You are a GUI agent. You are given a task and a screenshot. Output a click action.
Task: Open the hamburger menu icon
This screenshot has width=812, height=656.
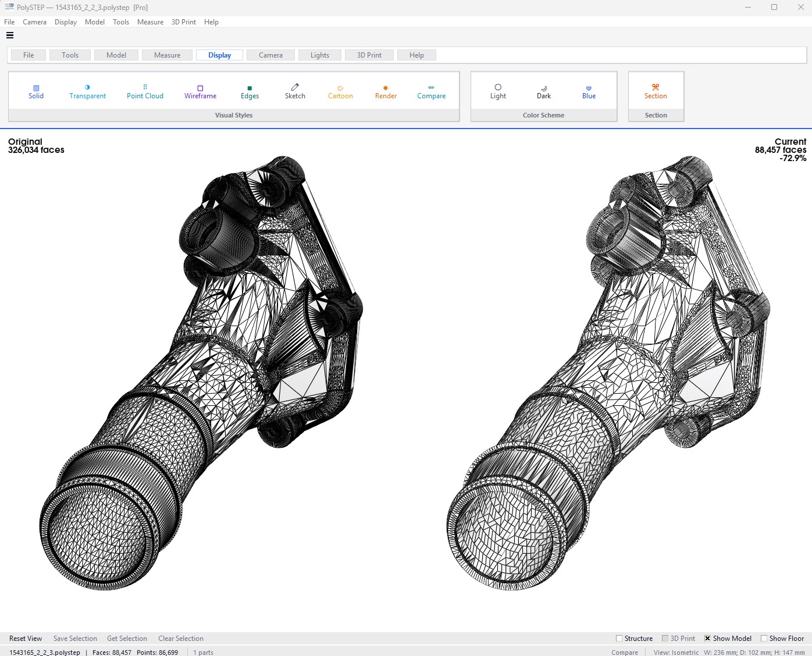(10, 35)
